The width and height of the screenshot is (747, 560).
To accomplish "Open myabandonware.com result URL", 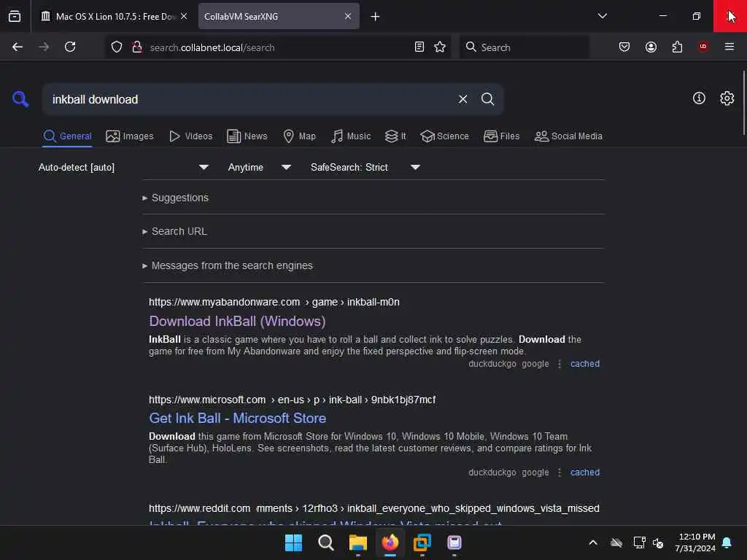I will click(x=274, y=303).
